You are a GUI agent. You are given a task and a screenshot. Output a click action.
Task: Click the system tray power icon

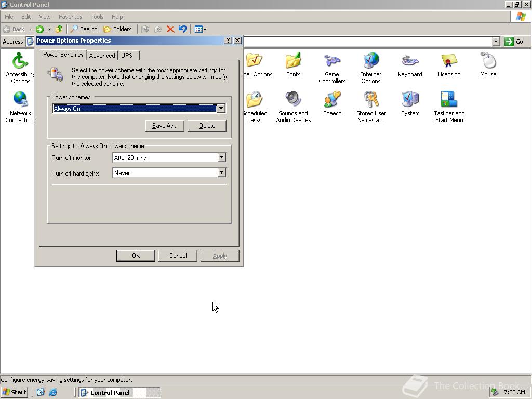pyautogui.click(x=495, y=392)
